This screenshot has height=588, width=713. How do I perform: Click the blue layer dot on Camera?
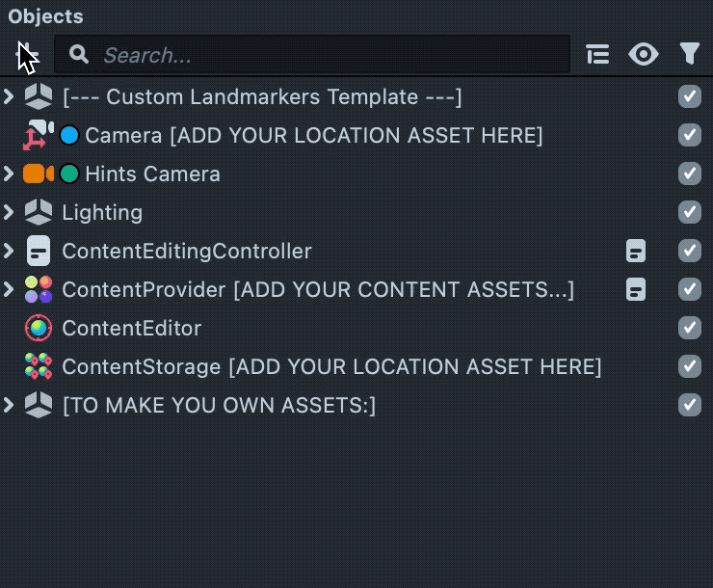pyautogui.click(x=69, y=136)
